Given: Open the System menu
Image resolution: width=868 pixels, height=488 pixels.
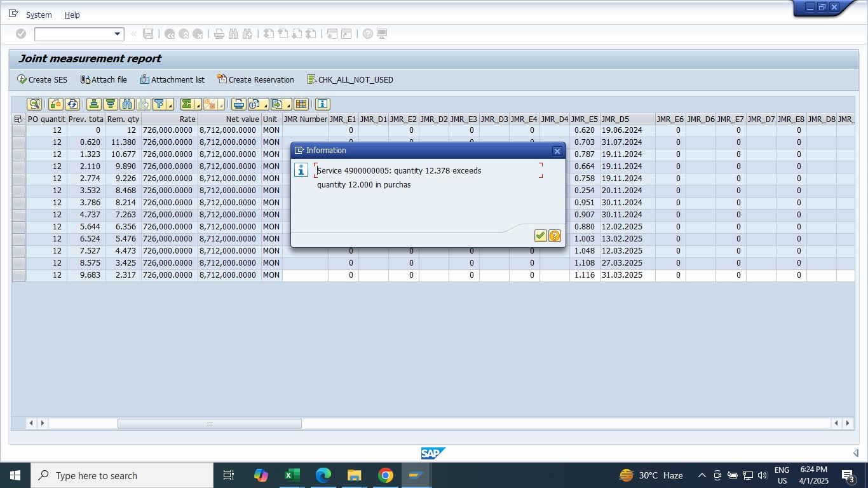Looking at the screenshot, I should point(39,15).
